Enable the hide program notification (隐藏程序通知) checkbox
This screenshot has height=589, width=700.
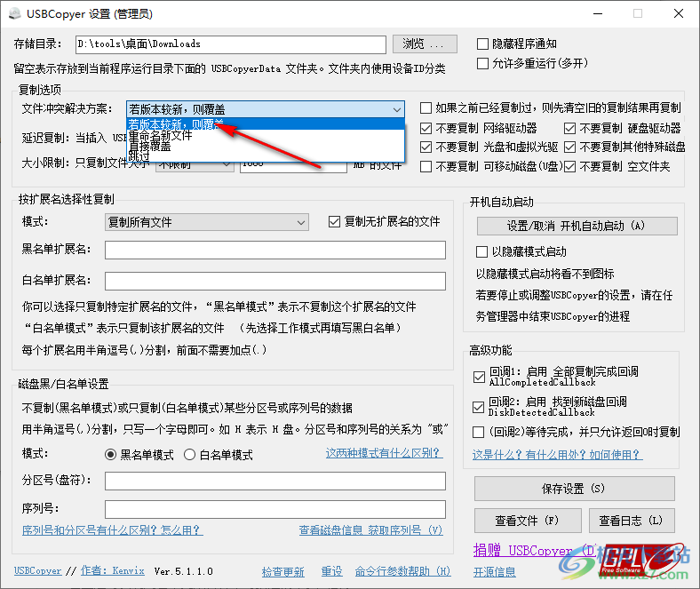[482, 44]
